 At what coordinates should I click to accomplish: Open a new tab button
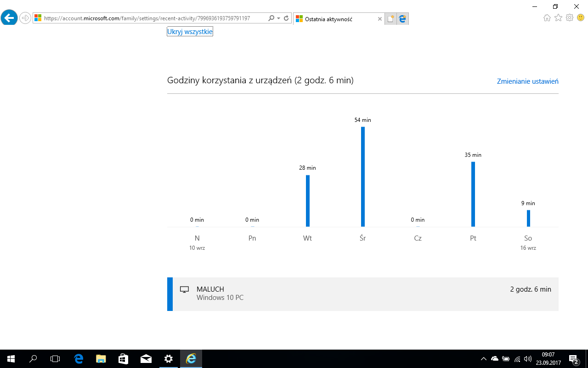coord(390,19)
